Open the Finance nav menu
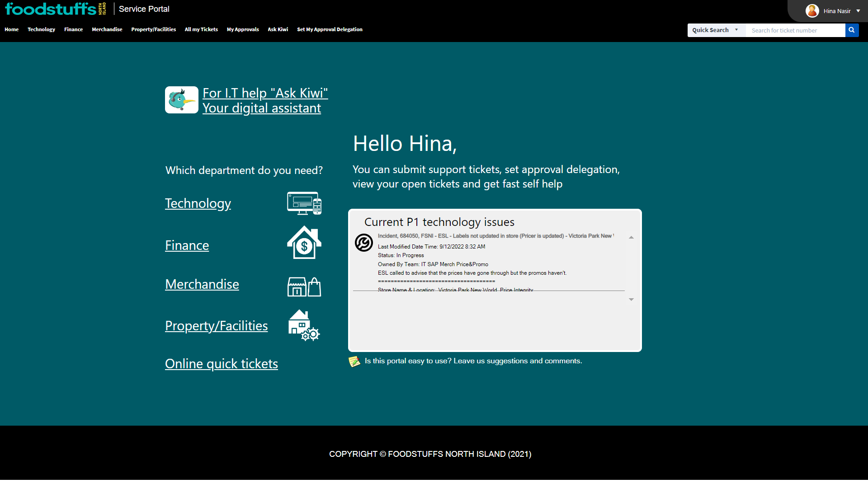Screen dimensions: 868x488 pyautogui.click(x=73, y=29)
